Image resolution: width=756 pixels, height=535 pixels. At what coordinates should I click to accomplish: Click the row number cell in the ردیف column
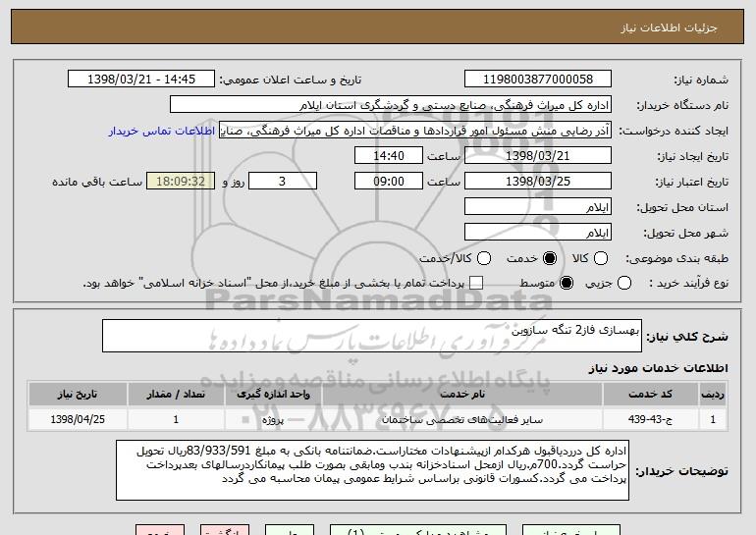[x=713, y=419]
